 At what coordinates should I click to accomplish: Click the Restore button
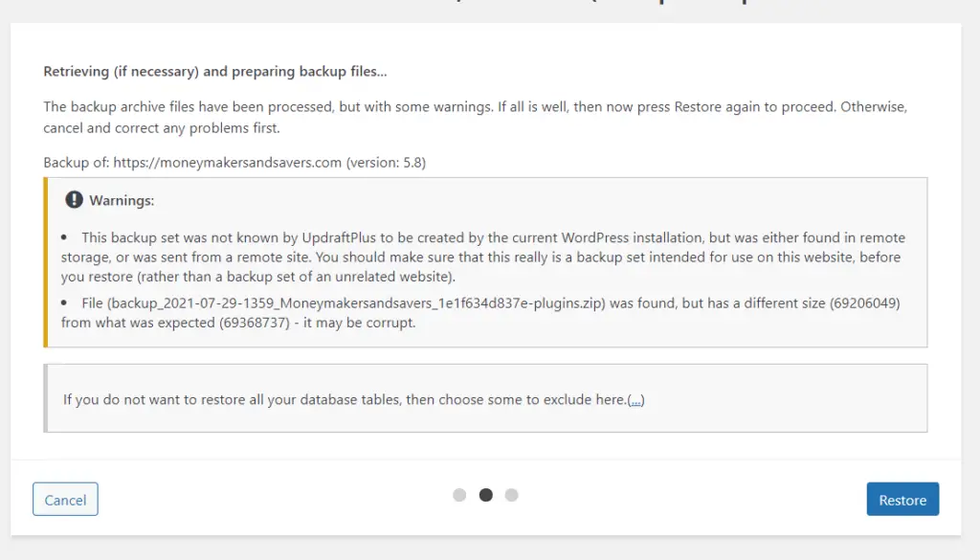pos(902,500)
